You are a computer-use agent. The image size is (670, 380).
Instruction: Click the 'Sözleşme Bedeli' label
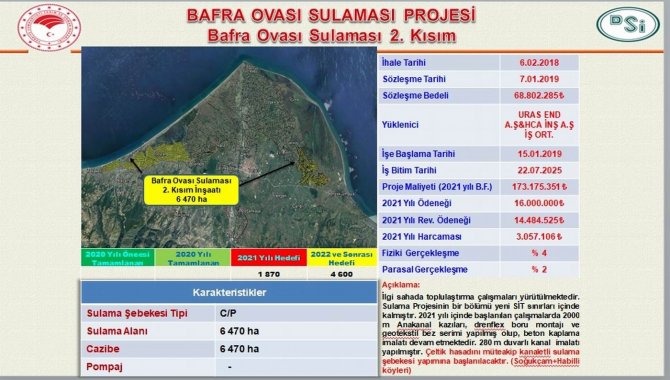415,95
